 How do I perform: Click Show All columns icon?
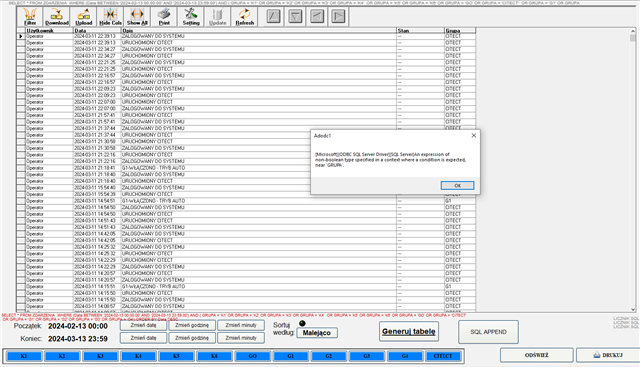tap(137, 17)
